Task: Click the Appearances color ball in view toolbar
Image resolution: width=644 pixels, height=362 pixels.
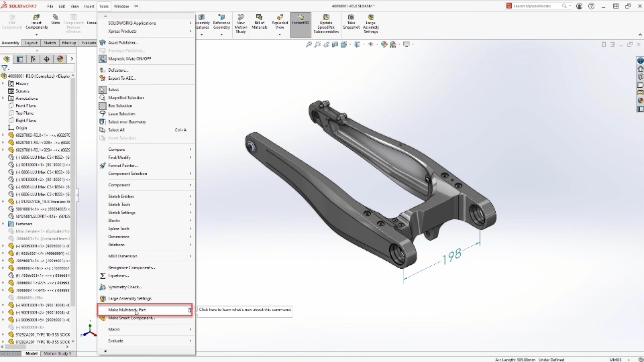Action: (384, 44)
